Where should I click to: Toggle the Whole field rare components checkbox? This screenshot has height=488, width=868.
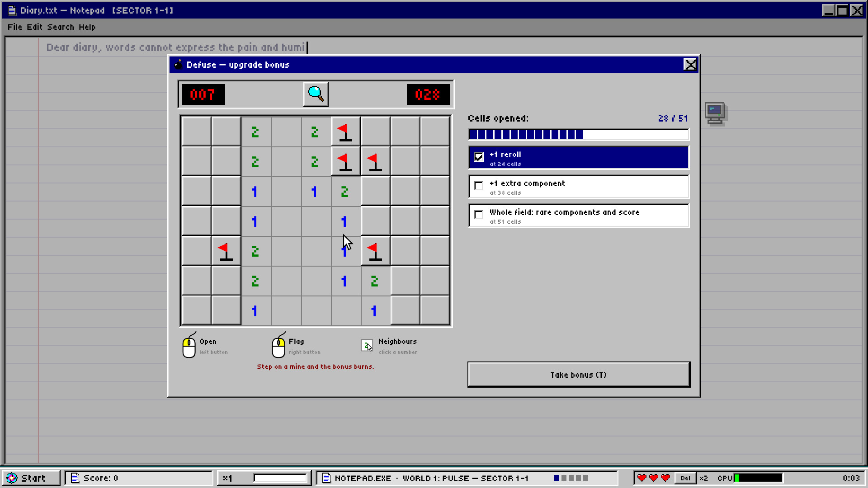pyautogui.click(x=478, y=215)
